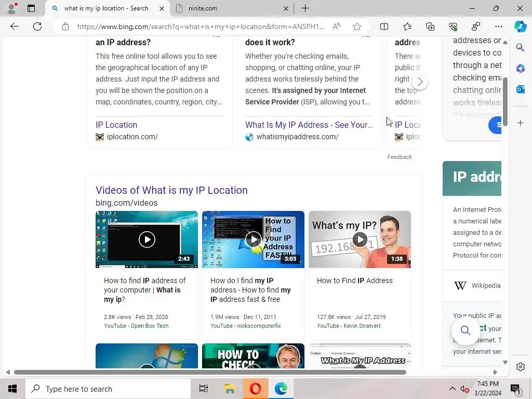Open the Edge profile icon
Screen dimensions: 532x399
[x=12, y=8]
